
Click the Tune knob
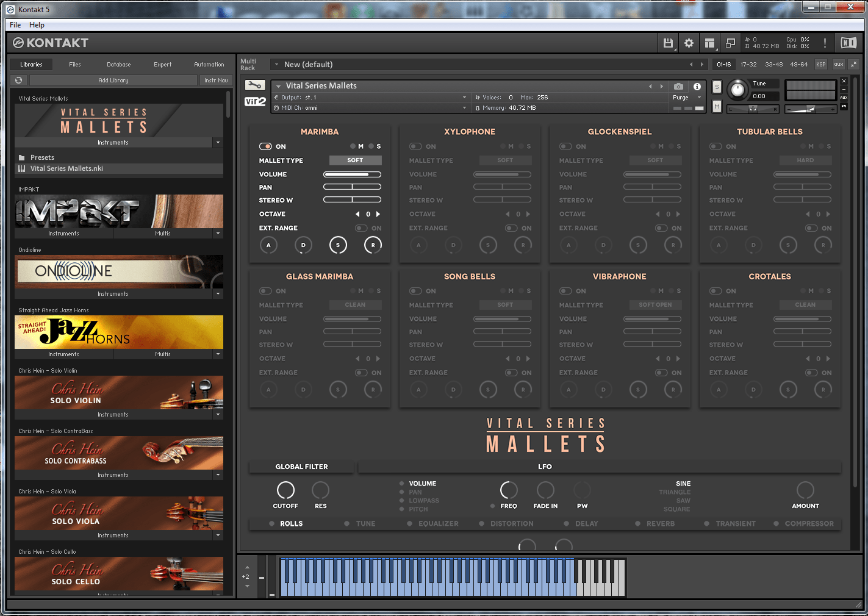tap(737, 90)
